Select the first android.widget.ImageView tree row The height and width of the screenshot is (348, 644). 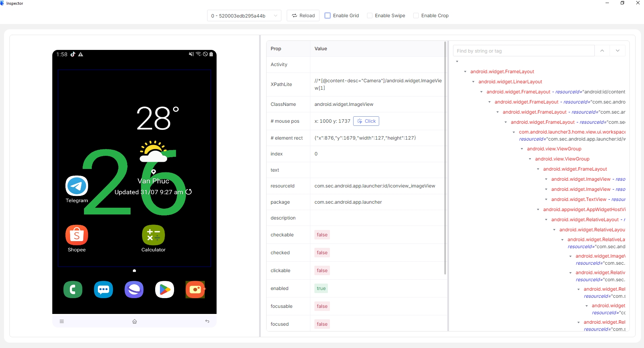[x=588, y=179]
